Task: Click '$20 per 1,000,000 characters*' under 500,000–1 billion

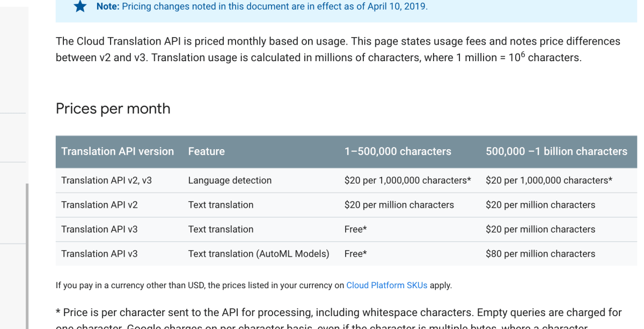Action: coord(549,180)
